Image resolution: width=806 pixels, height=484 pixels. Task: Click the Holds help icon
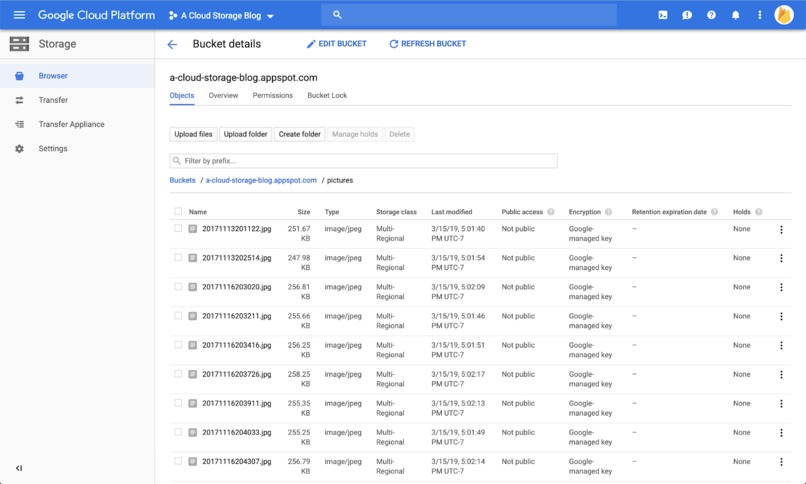click(758, 212)
